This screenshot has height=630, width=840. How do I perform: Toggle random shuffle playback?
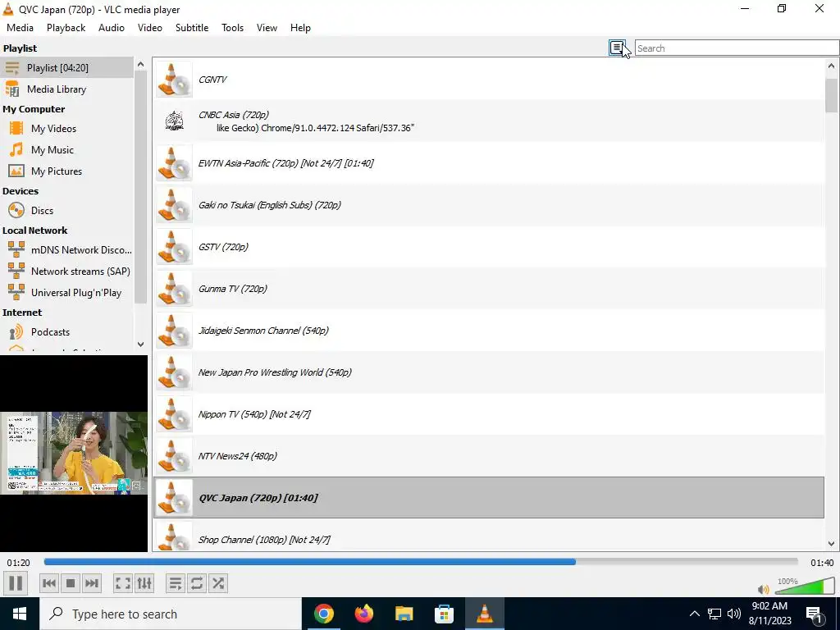point(218,583)
